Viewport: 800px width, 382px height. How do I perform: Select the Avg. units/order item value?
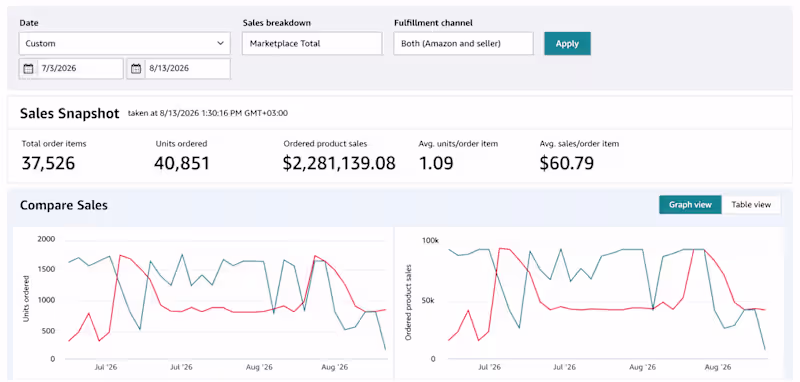[436, 163]
